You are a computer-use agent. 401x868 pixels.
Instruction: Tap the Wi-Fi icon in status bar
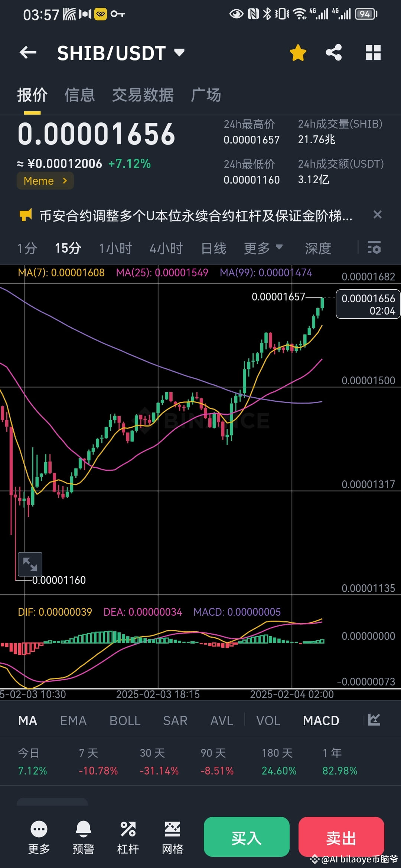(299, 14)
